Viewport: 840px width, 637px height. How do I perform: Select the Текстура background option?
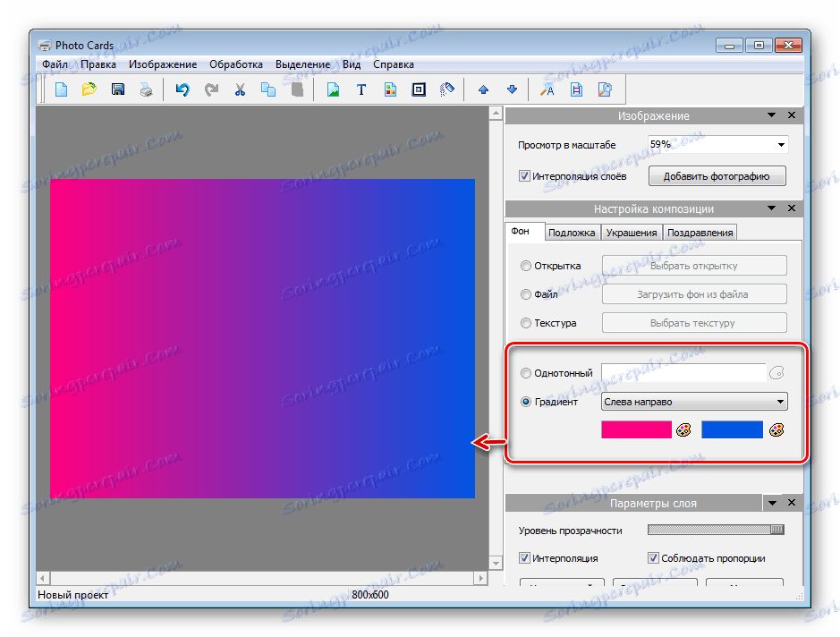tap(525, 323)
